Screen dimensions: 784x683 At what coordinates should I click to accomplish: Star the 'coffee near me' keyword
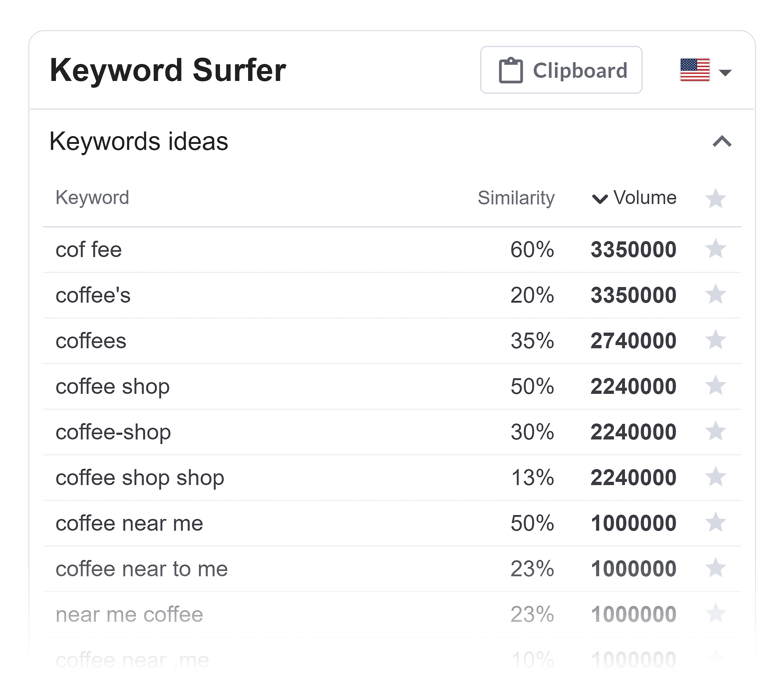[715, 522]
